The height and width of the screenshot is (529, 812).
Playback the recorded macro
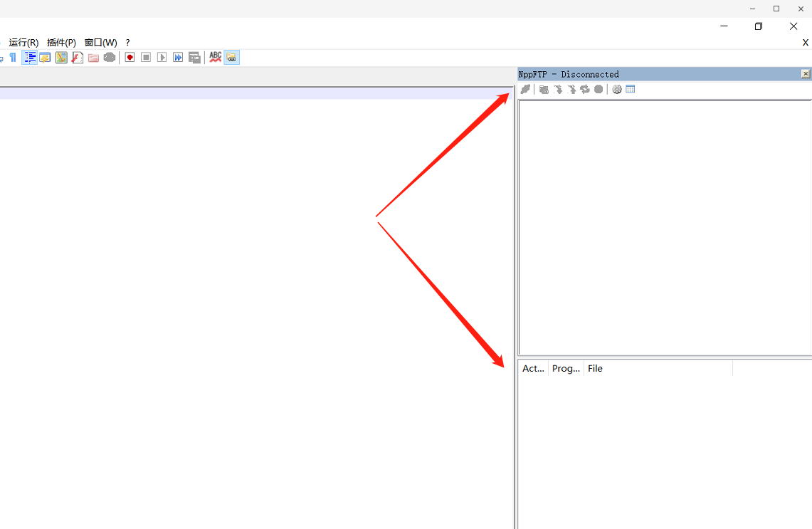pyautogui.click(x=162, y=57)
